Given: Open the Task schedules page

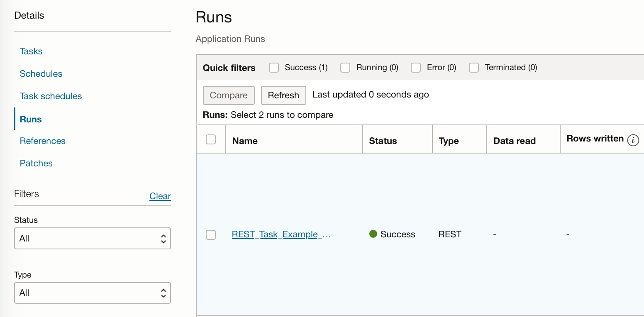Looking at the screenshot, I should point(50,96).
